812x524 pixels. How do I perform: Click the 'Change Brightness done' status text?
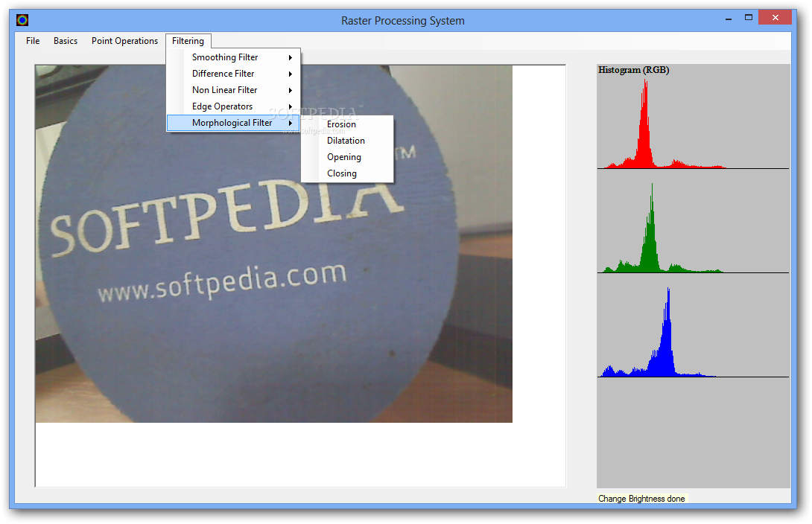coord(641,499)
